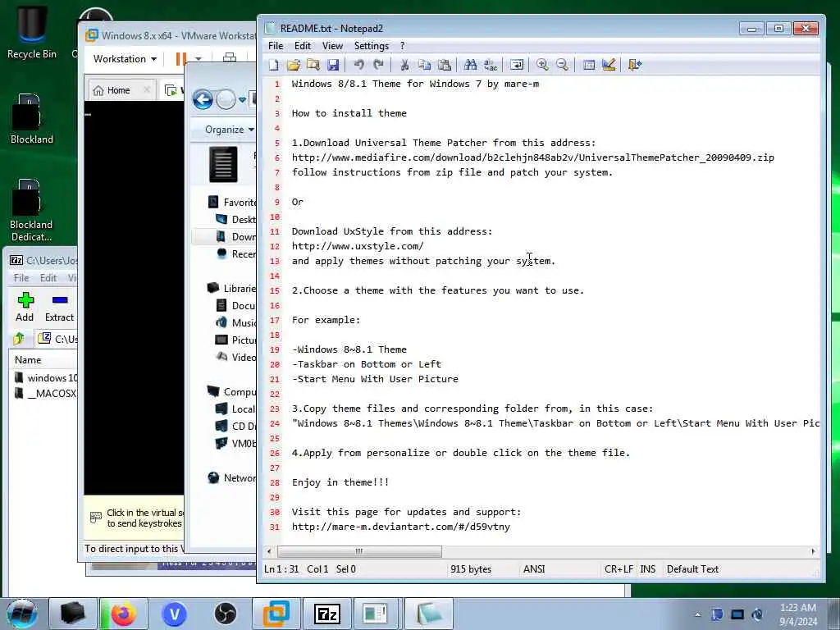Click the Windows Start orb
Image resolution: width=840 pixels, height=630 pixels.
22,614
